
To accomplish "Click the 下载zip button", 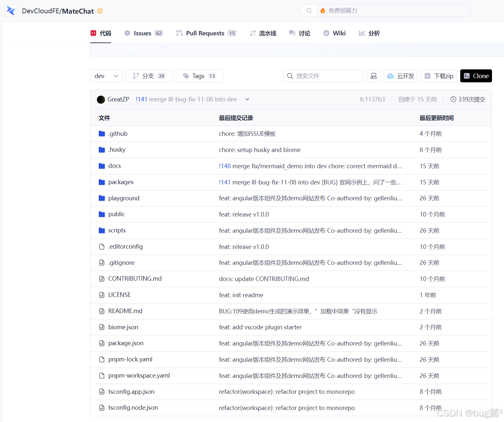I will tap(439, 76).
